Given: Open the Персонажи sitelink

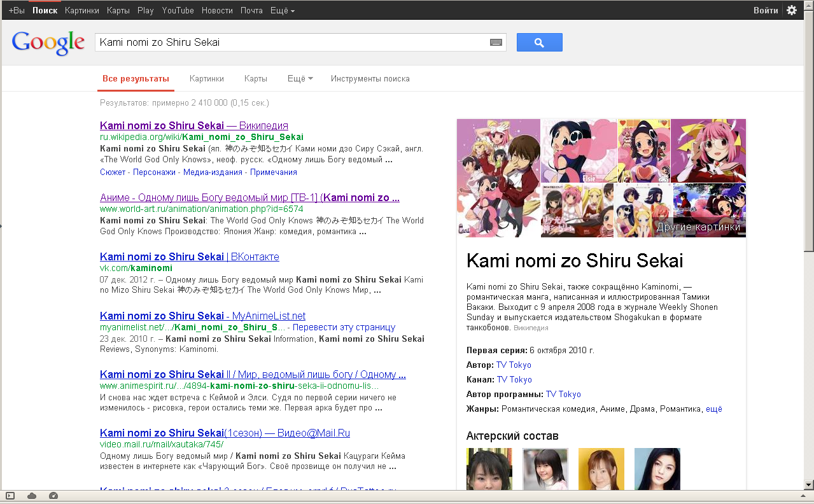Looking at the screenshot, I should click(x=155, y=172).
